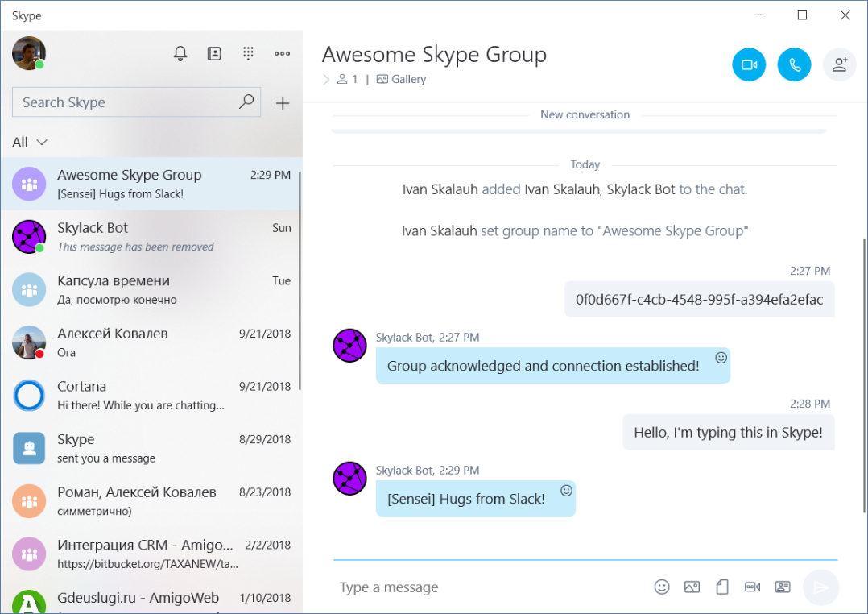Click the Awesome Skype Group title header
868x614 pixels.
434,54
